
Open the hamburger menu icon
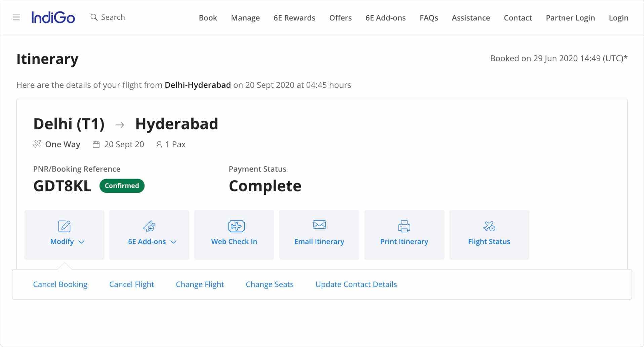click(x=16, y=17)
